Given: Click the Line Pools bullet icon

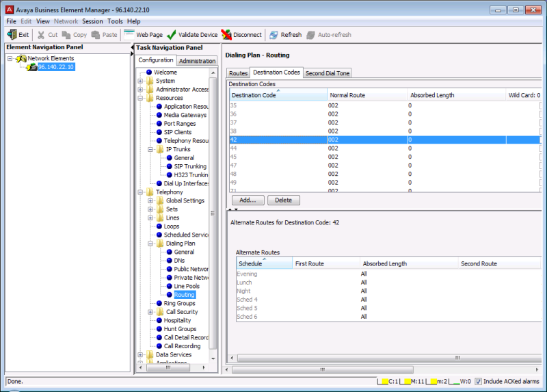Looking at the screenshot, I should pos(169,286).
